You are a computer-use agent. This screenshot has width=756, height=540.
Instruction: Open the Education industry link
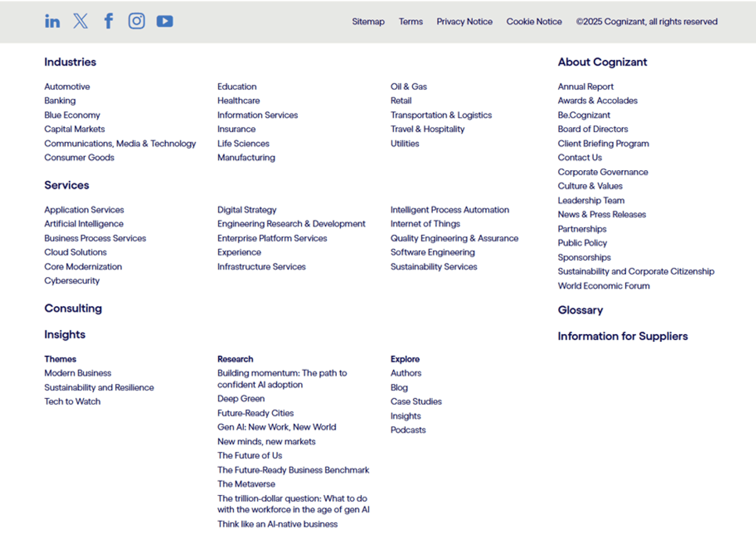237,87
